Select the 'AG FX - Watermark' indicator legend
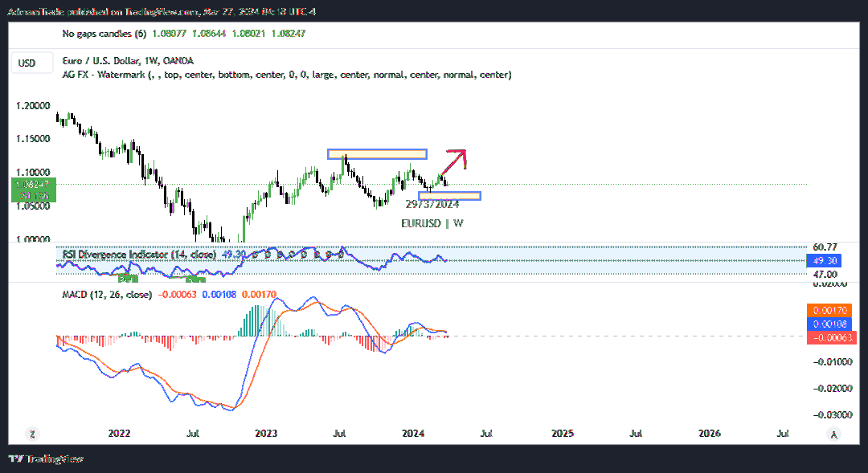 pos(287,75)
